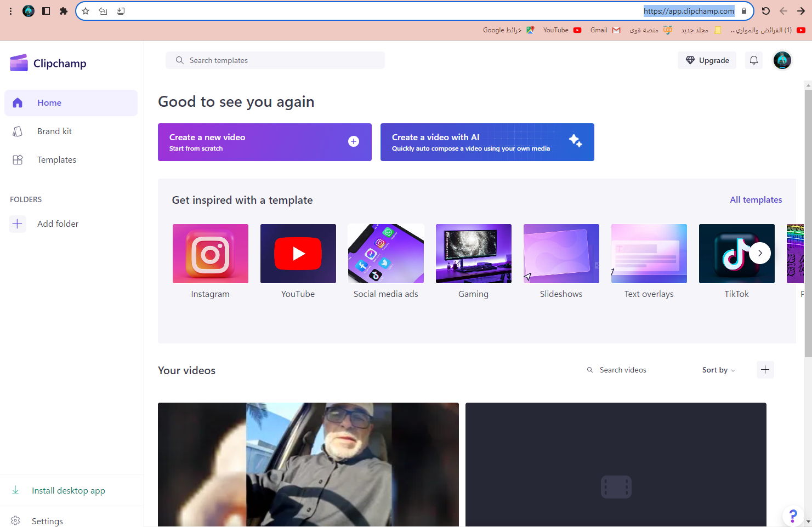Click the browser reload icon
This screenshot has width=812, height=527.
point(766,11)
